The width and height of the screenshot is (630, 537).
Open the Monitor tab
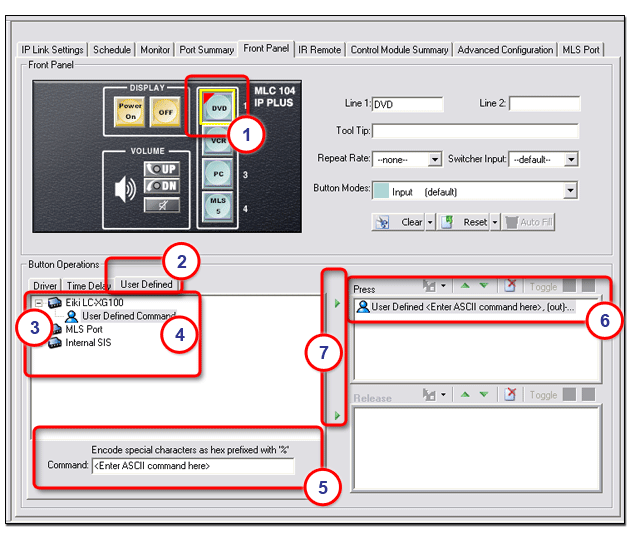[155, 50]
